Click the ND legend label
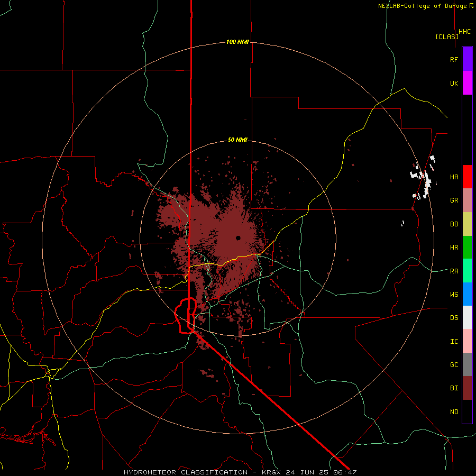This screenshot has height=476, width=476. 454,412
